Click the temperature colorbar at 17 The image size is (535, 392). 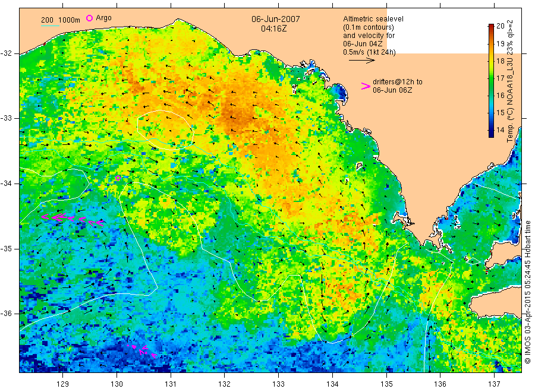click(x=492, y=78)
